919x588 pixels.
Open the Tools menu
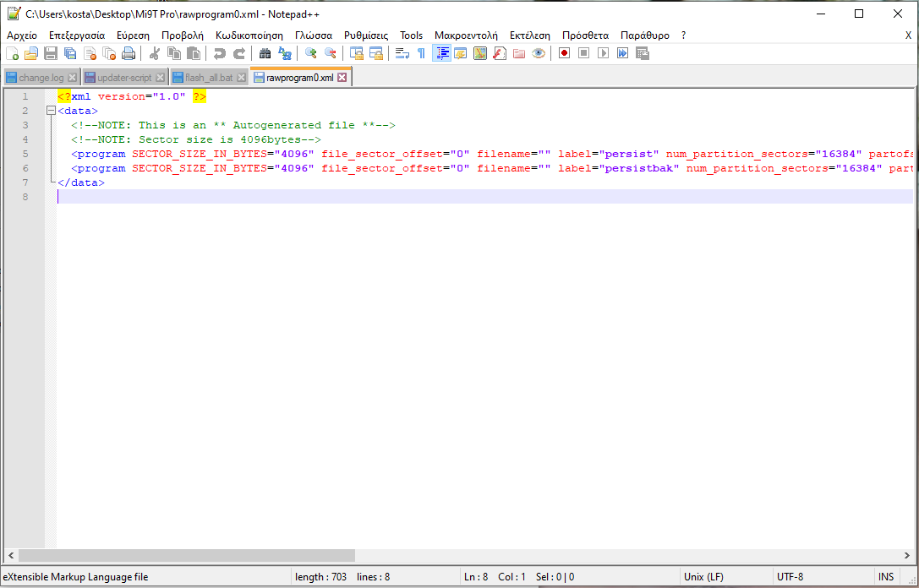point(411,35)
